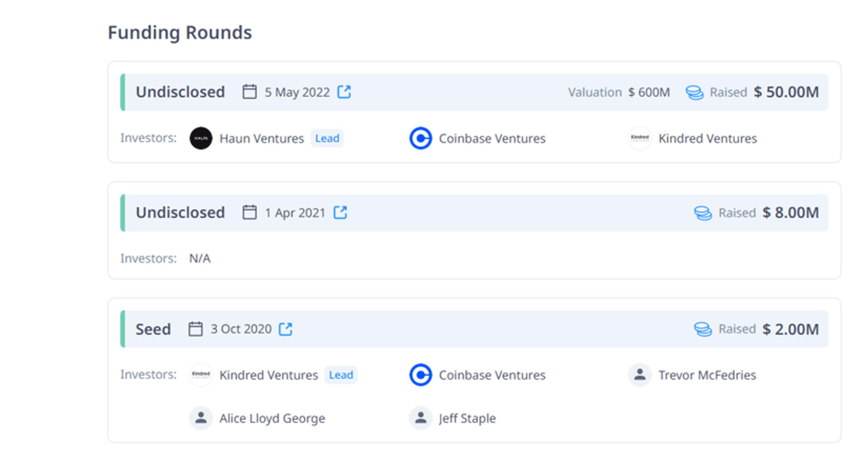Click the 3 Oct 2020 date
The image size is (868, 468).
(241, 328)
